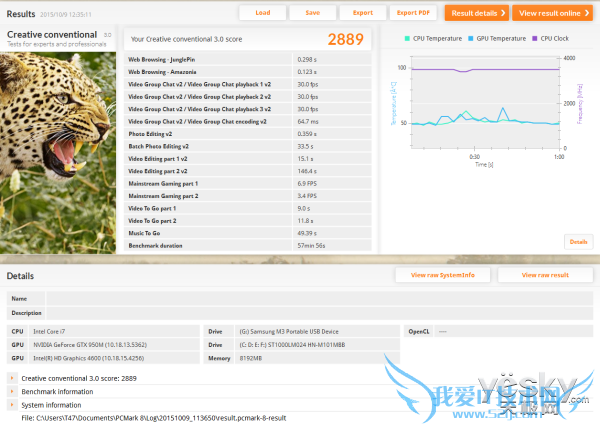Click the Description input field
600x429 pixels.
pyautogui.click(x=320, y=313)
